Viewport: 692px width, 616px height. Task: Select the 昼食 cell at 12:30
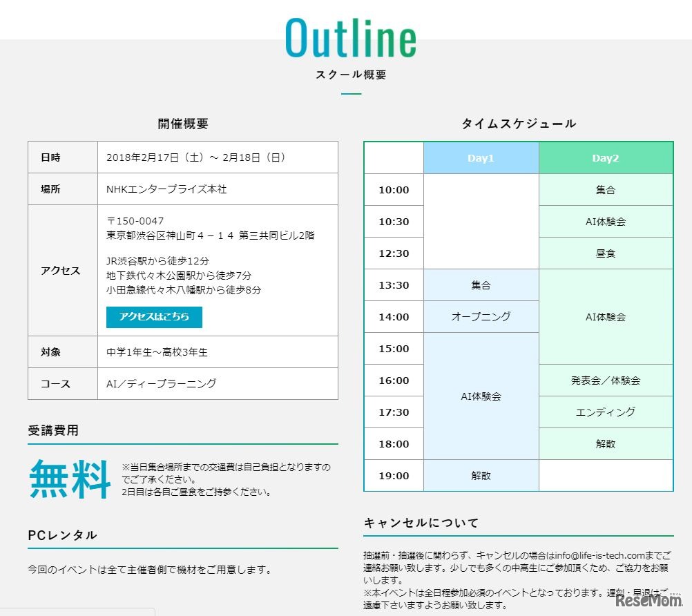coord(605,253)
